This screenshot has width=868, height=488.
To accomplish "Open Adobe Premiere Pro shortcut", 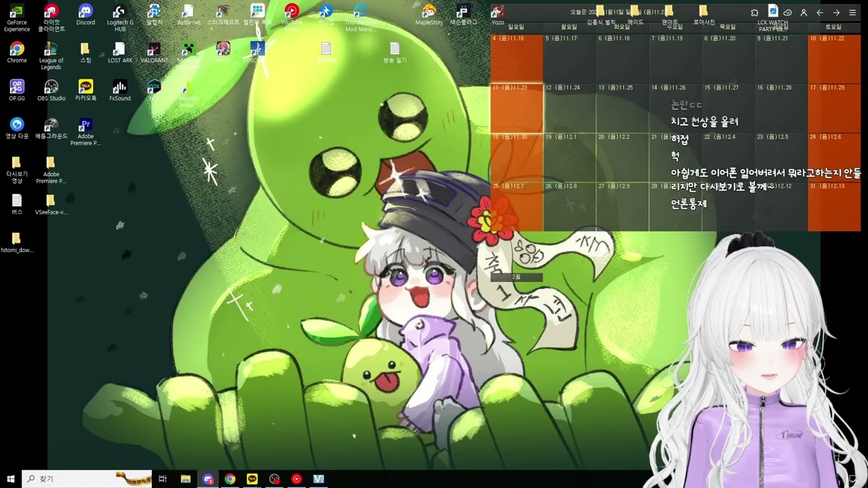I will click(85, 131).
